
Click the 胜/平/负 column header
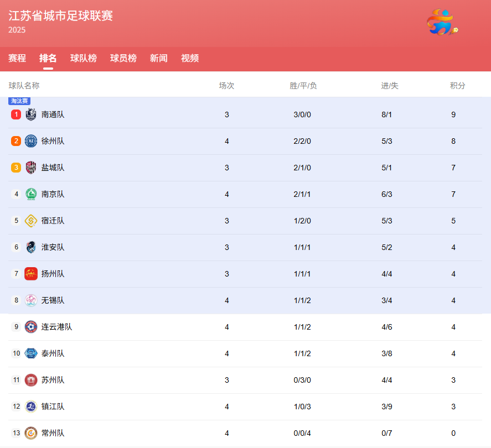click(303, 85)
